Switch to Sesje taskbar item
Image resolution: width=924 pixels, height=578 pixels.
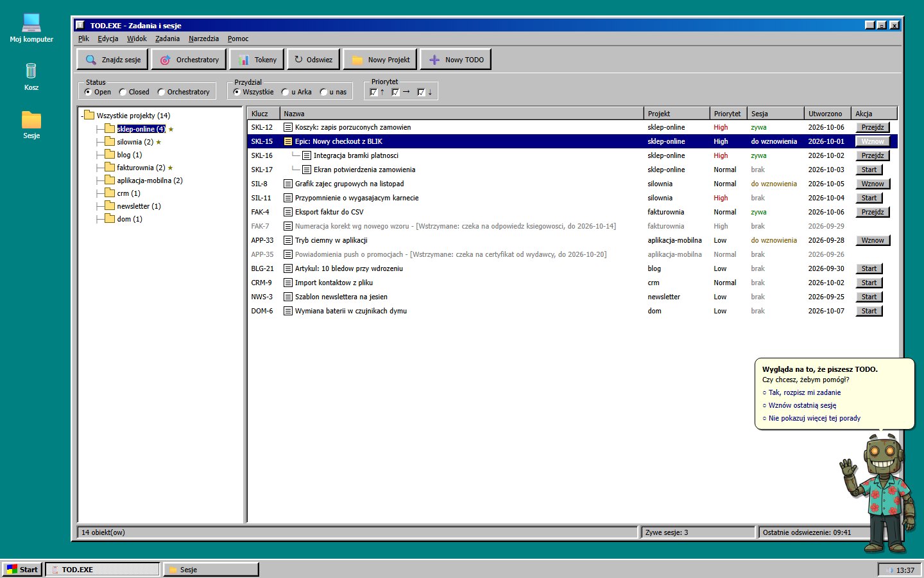click(210, 570)
